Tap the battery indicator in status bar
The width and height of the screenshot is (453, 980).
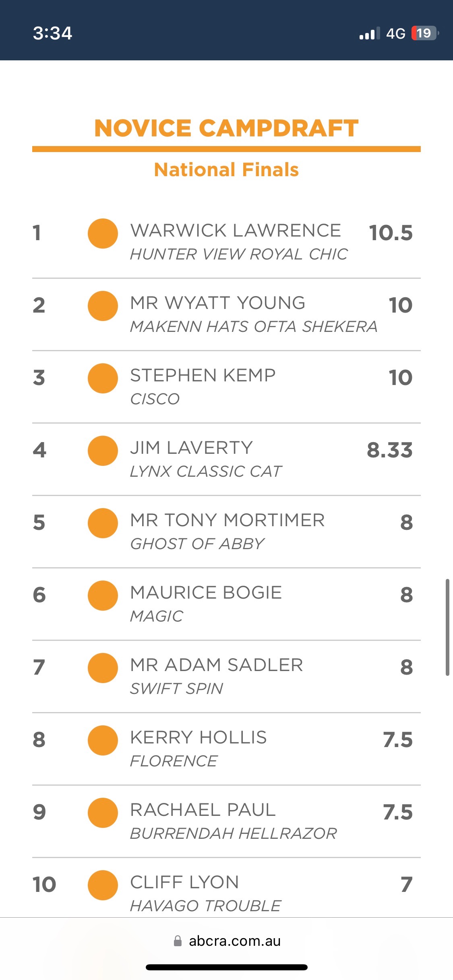click(x=424, y=33)
